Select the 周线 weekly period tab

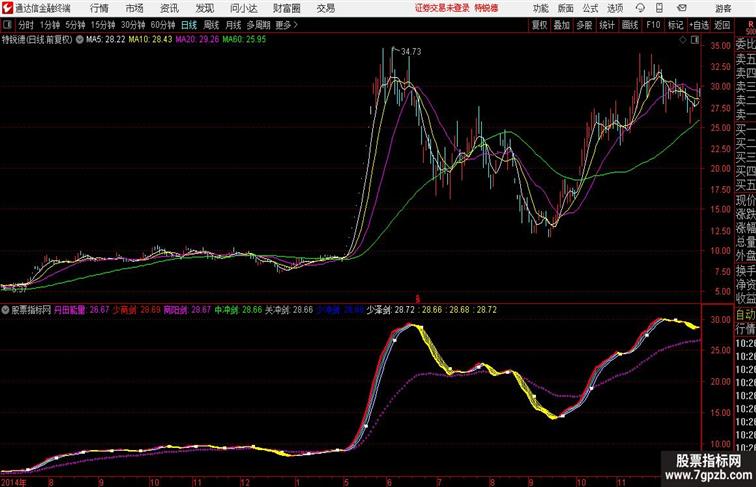[211, 25]
